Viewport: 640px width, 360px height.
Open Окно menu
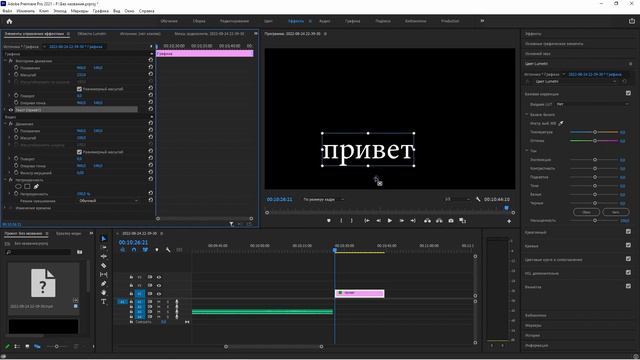pos(129,11)
